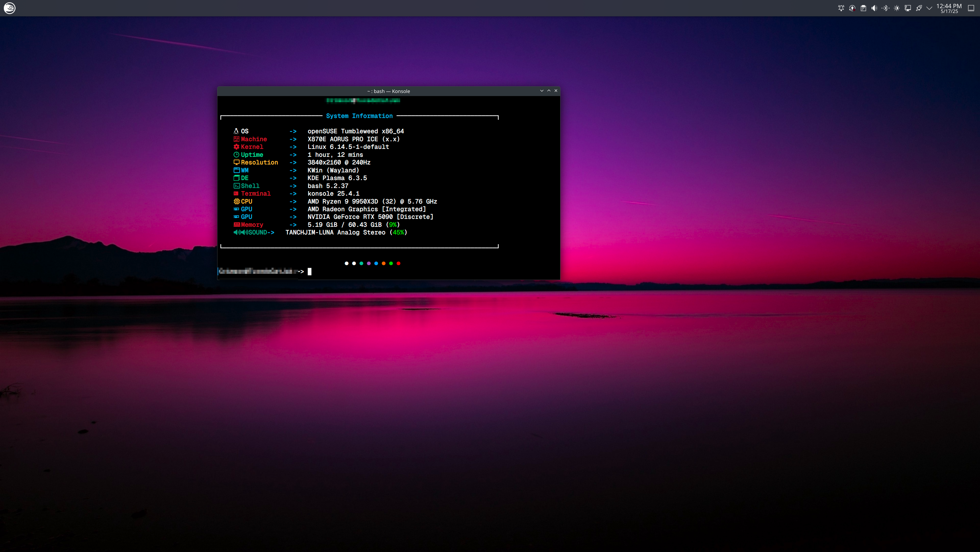Click the monitor icon beside Resolution
980x552 pixels.
point(236,162)
